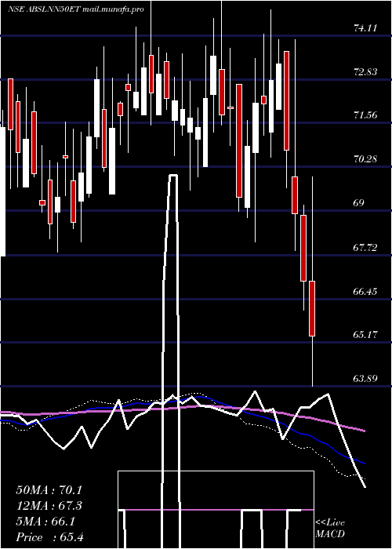Click the 63.89 price axis label
Screen dimensions: 392x549
pos(365,379)
